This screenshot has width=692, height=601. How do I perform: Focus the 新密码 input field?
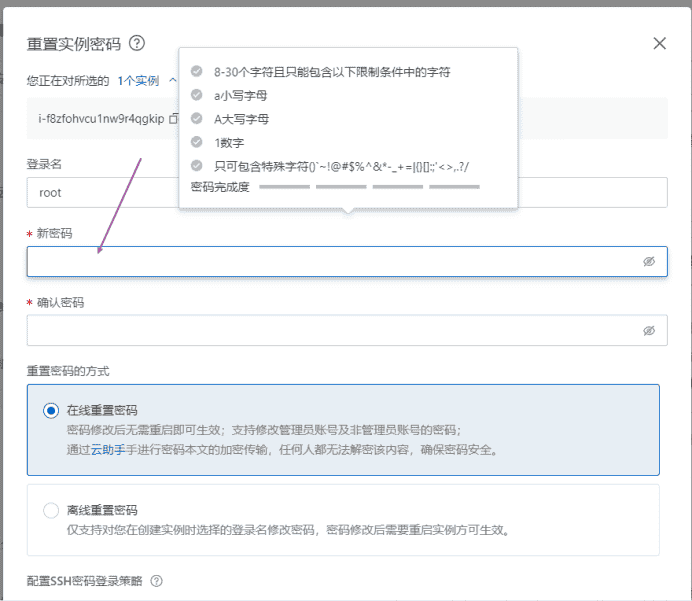[x=330, y=262]
